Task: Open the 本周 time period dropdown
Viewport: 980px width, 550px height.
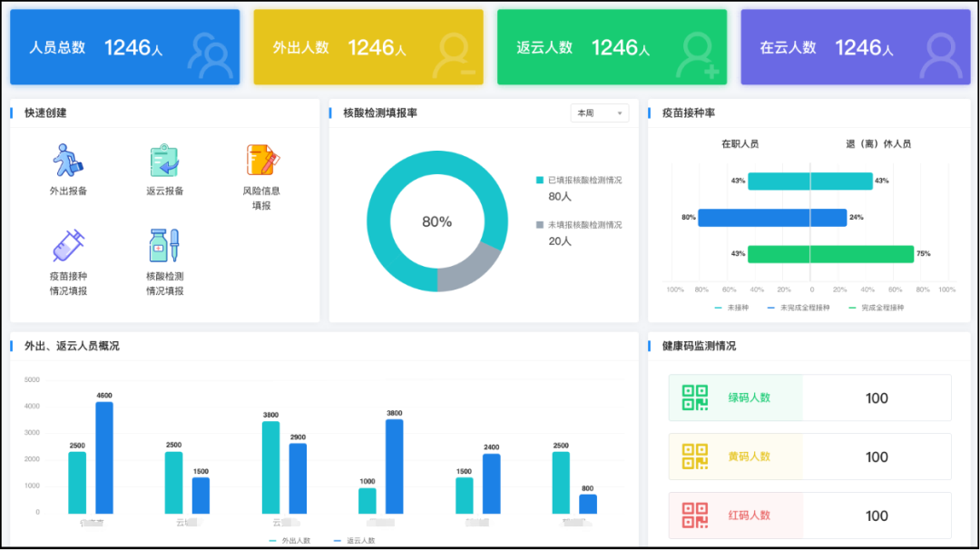Action: coord(600,113)
